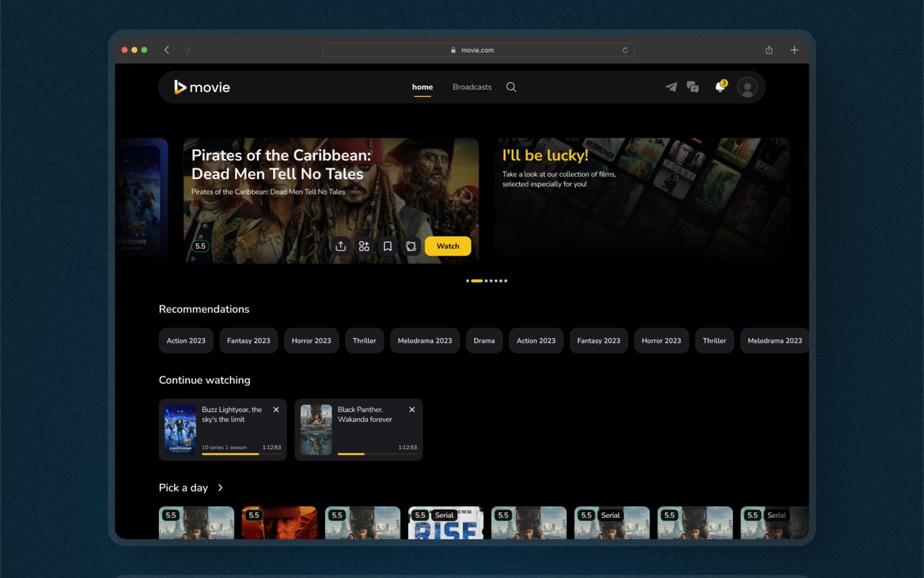Open the I'll be lucky collection banner

point(642,200)
